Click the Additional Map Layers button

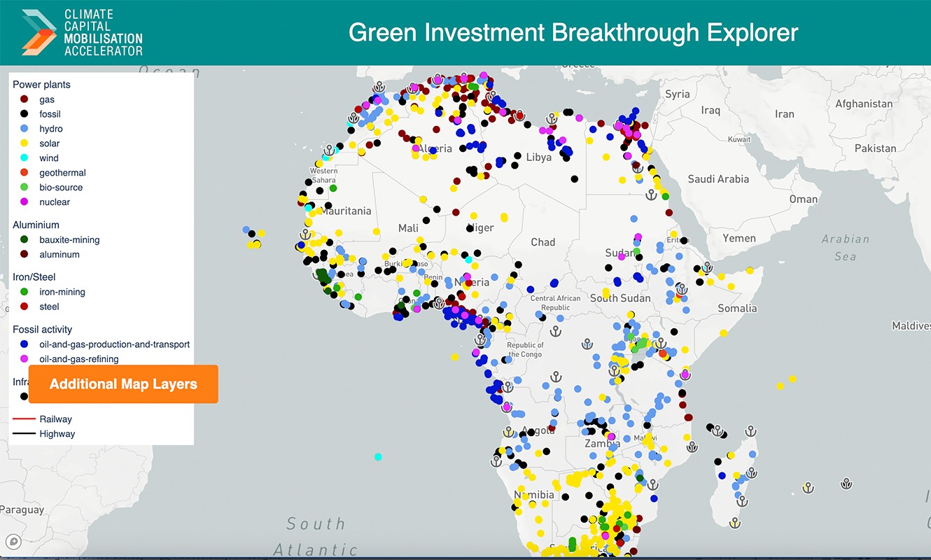click(x=123, y=384)
